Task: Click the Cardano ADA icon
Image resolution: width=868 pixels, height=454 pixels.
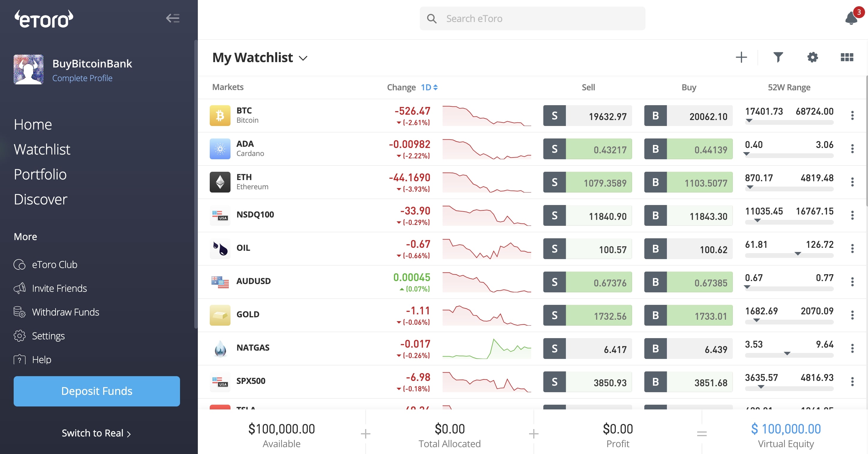Action: pos(220,149)
